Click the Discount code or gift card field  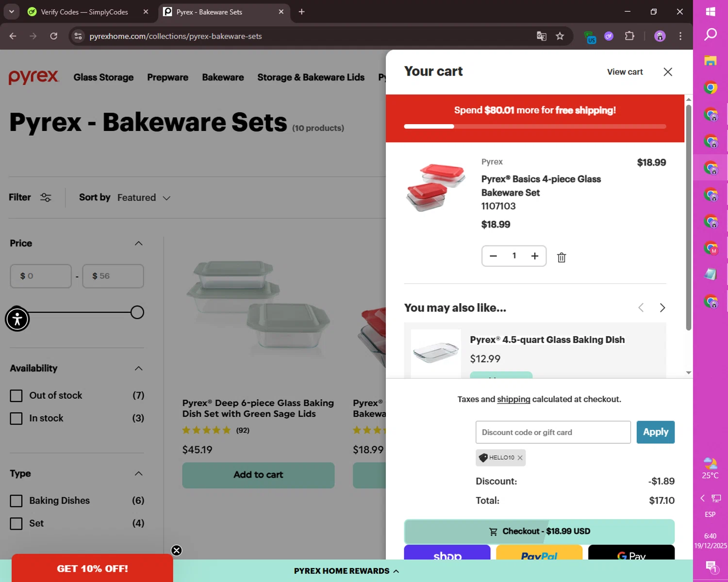(553, 432)
